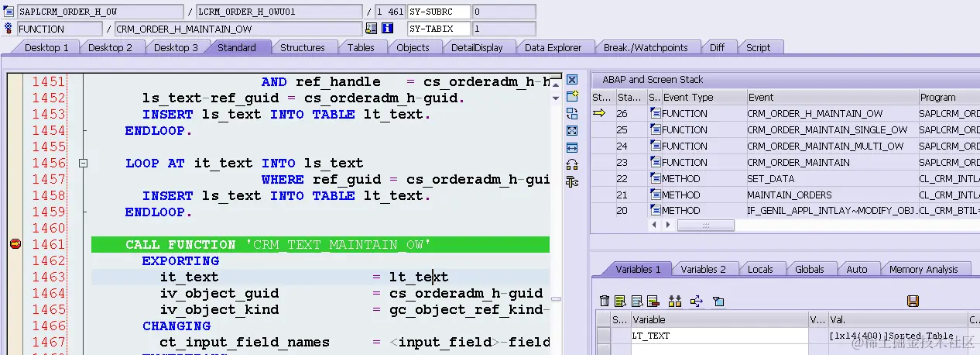Click the display object icon left of info icon
The height and width of the screenshot is (355, 980).
click(372, 29)
